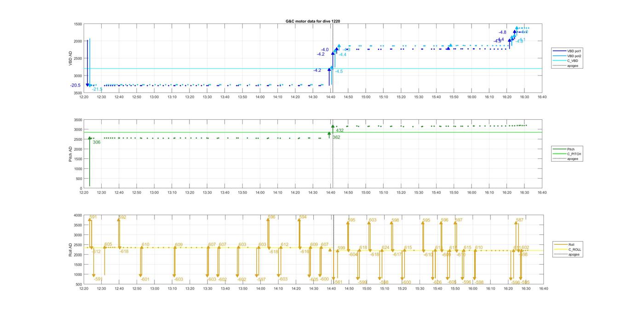The width and height of the screenshot is (644, 319).
Task: Click the "432" label in the Pitch plot
Action: point(340,130)
